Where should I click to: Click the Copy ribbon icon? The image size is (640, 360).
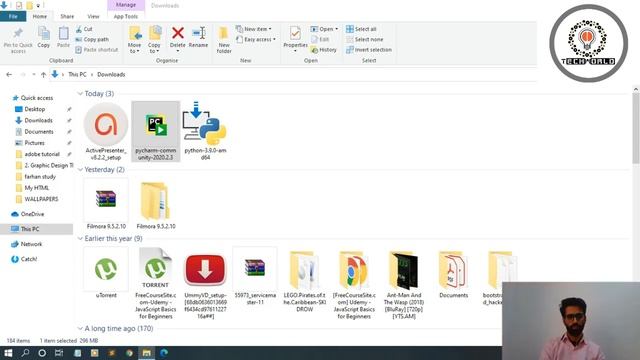point(44,37)
